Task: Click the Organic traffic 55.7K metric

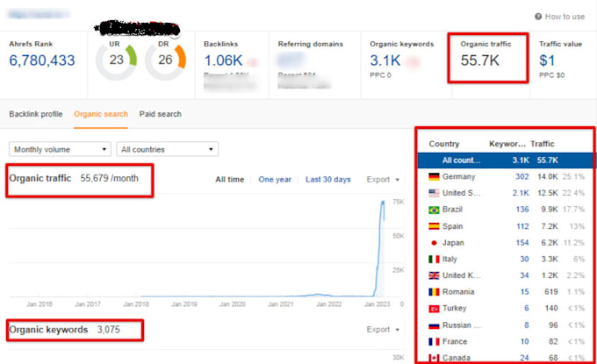Action: tap(479, 61)
